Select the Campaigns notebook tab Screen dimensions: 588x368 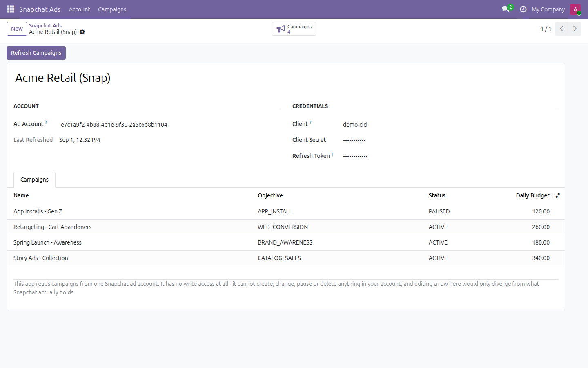point(34,180)
